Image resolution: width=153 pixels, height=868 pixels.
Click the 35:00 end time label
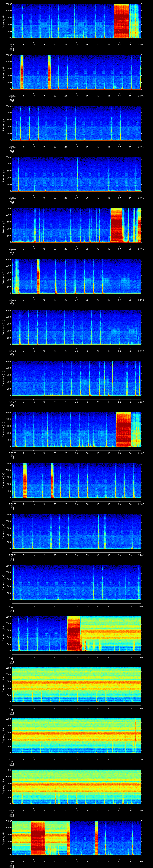tap(141, 657)
